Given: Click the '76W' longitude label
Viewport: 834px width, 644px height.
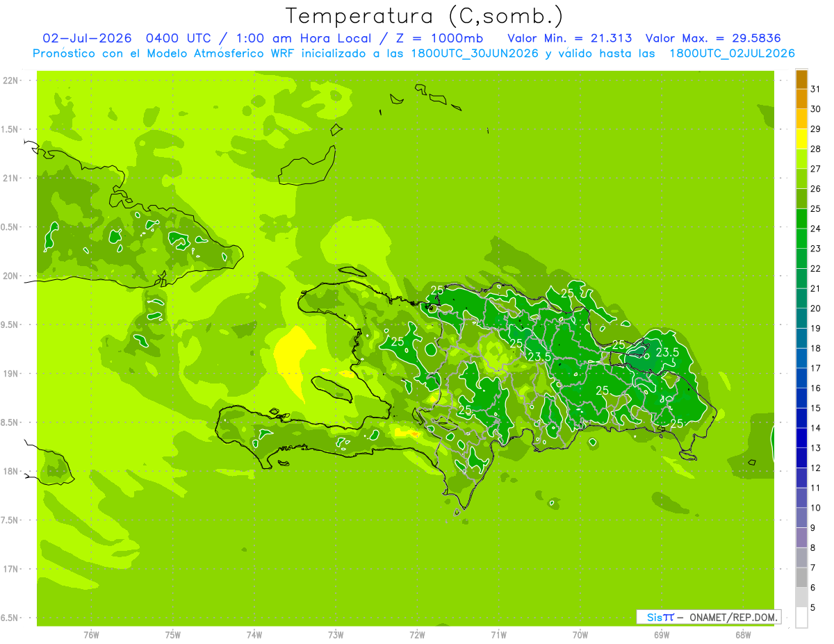Looking at the screenshot, I should tap(91, 635).
